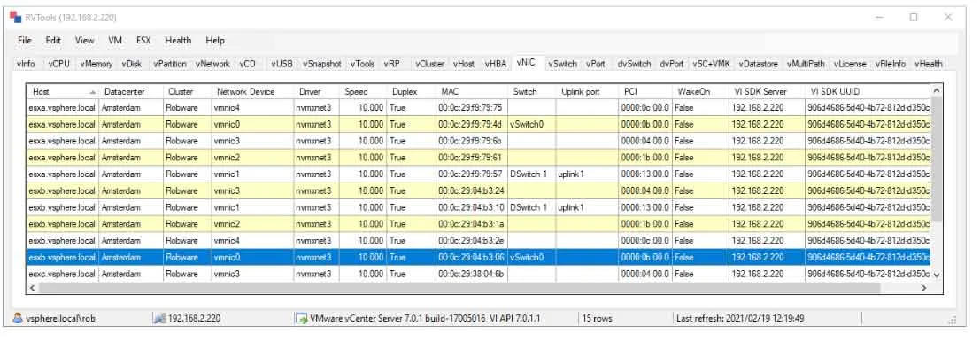Switch to the vHBA tab
Viewport: 980px width, 349px height.
(495, 64)
